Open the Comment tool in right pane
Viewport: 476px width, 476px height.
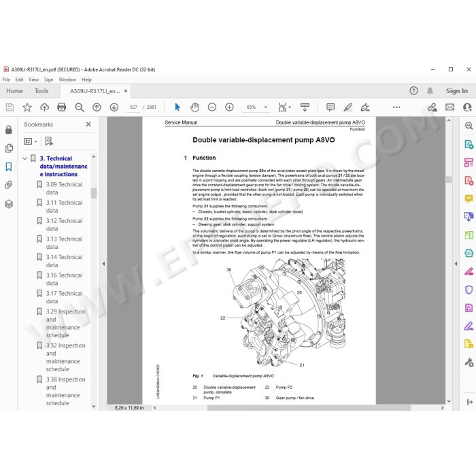point(469,199)
